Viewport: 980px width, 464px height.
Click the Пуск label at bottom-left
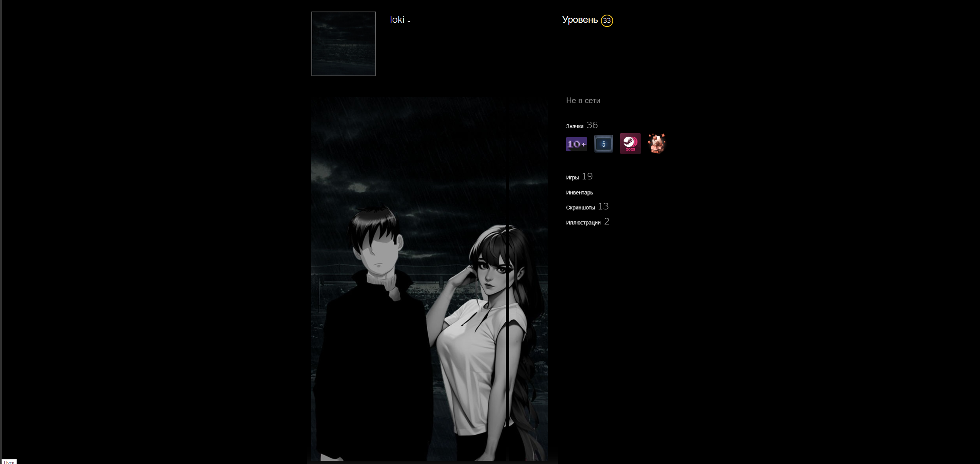(9, 462)
